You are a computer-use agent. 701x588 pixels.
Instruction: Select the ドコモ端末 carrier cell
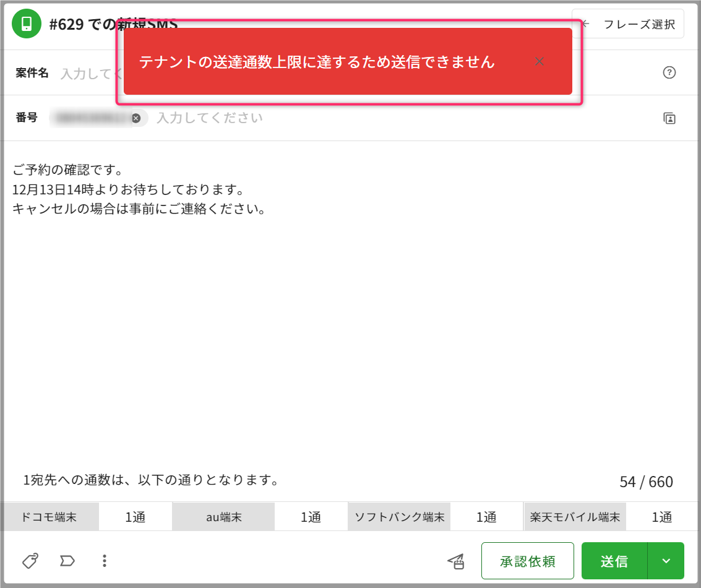(x=49, y=517)
